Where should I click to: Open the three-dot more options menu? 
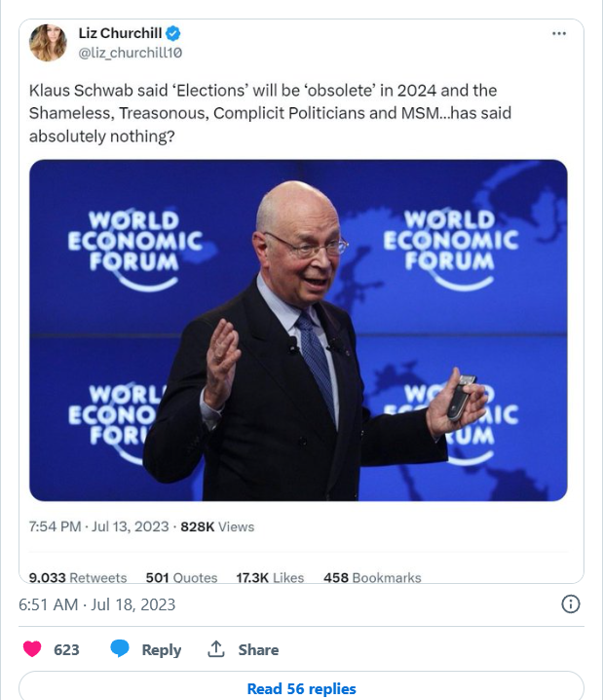point(558,33)
